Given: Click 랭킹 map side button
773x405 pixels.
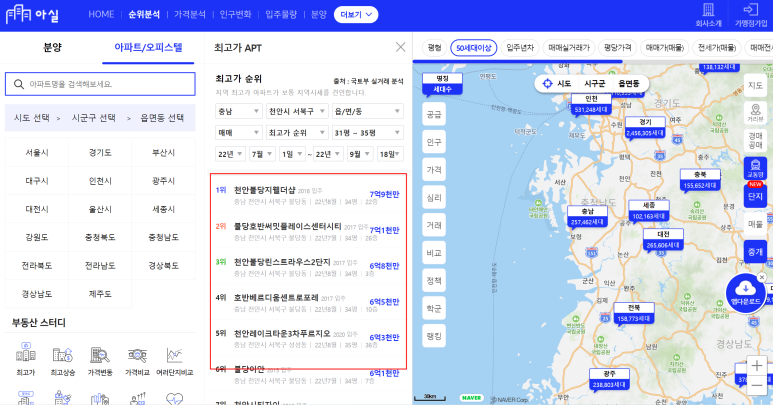Looking at the screenshot, I should click(x=434, y=336).
